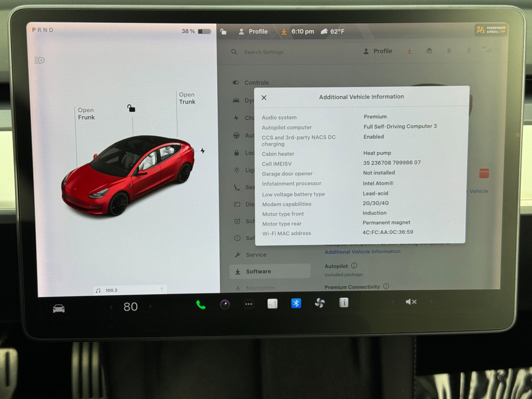The height and width of the screenshot is (399, 532).
Task: Adjust the battery charge level indicator
Action: tap(203, 31)
